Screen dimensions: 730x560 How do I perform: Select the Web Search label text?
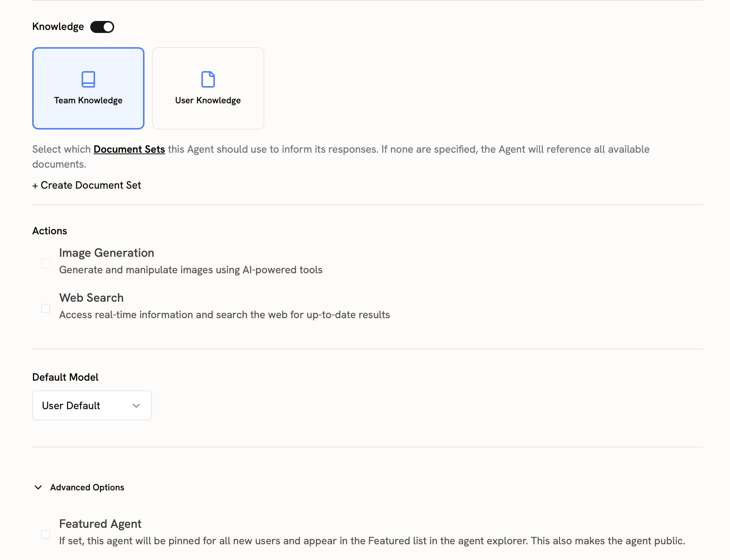point(91,298)
